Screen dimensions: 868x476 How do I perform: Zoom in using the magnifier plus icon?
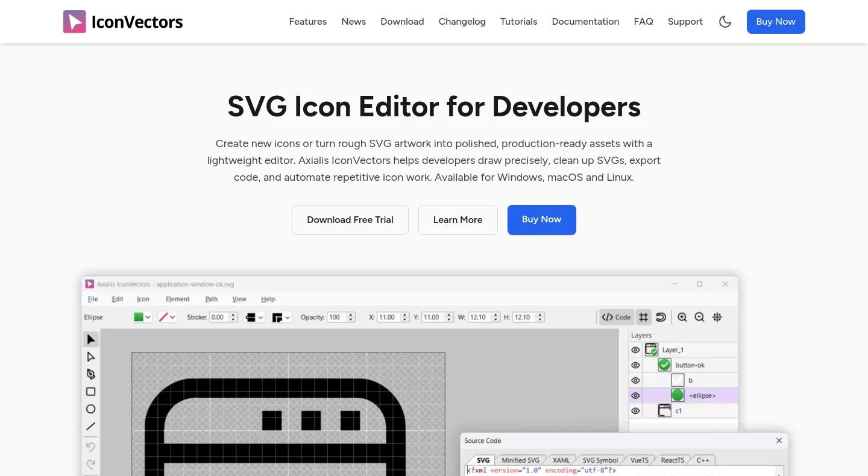[x=682, y=318]
